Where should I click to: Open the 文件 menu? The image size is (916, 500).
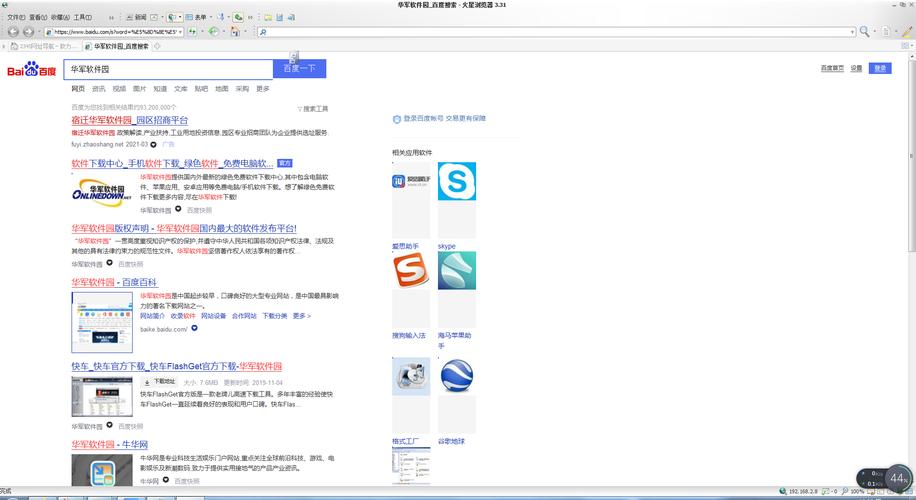15,17
